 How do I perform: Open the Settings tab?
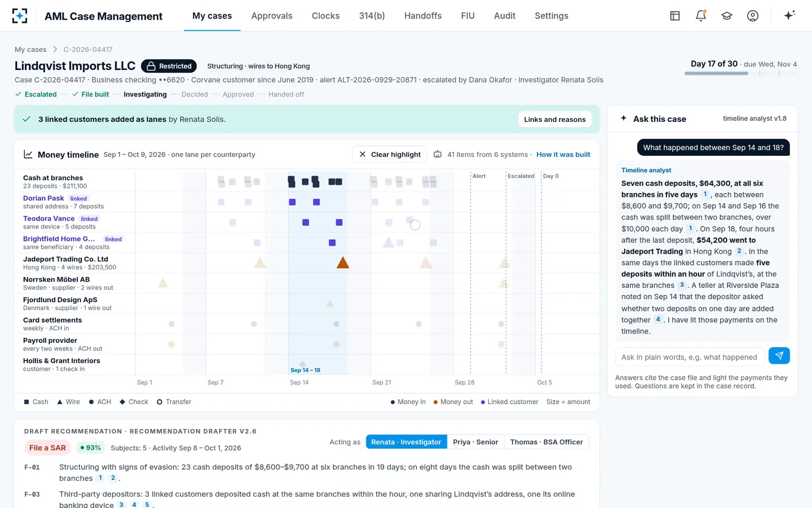coord(551,16)
